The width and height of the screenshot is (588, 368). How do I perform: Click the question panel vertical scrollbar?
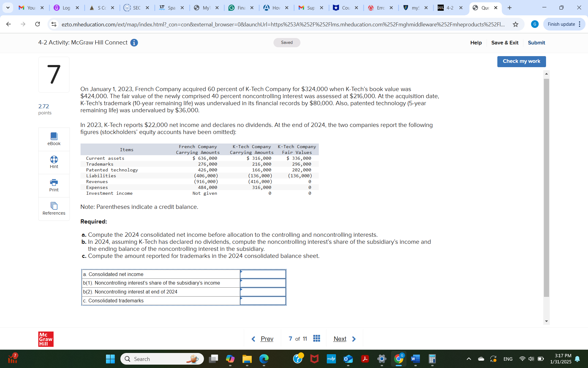point(546,187)
